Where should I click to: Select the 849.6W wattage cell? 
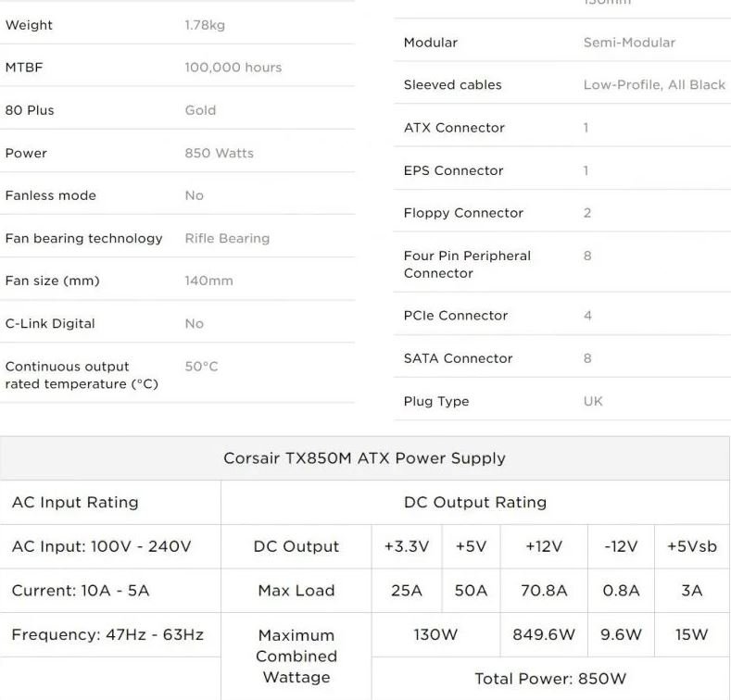(x=544, y=635)
